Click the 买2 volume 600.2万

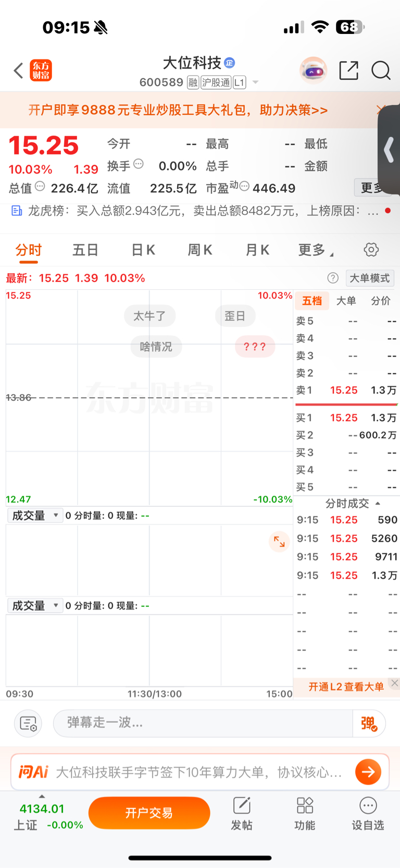378,435
